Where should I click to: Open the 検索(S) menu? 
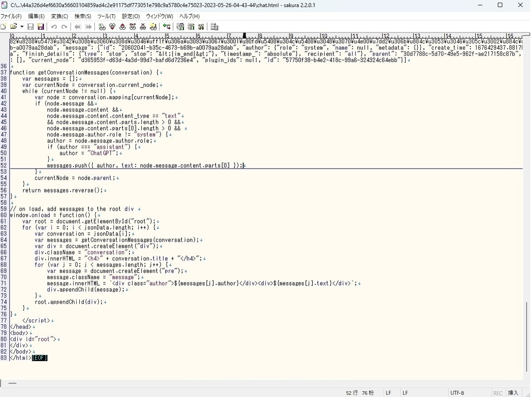[82, 16]
